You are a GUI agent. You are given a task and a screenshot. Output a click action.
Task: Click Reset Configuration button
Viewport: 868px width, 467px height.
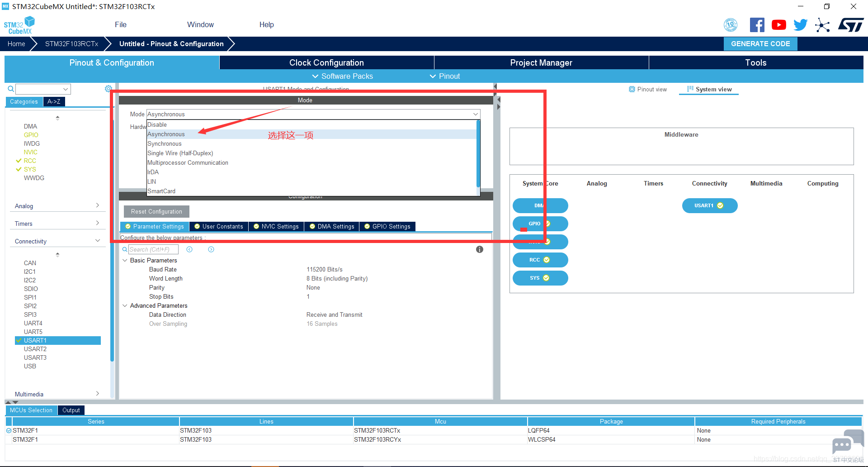tap(156, 211)
